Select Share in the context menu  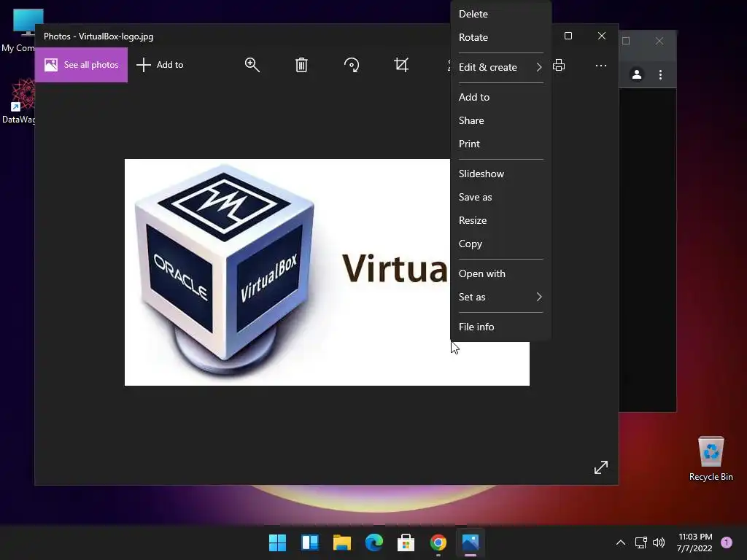point(500,120)
